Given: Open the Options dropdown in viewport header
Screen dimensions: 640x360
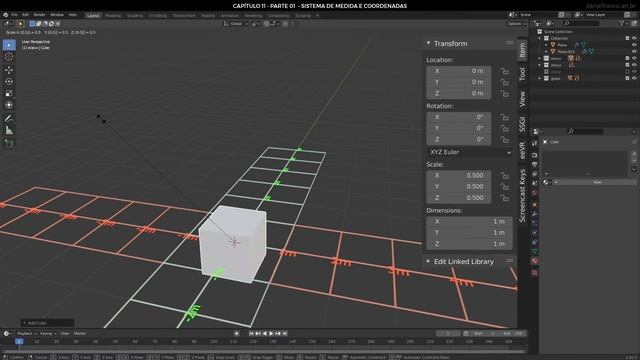Looking at the screenshot, I should point(516,24).
